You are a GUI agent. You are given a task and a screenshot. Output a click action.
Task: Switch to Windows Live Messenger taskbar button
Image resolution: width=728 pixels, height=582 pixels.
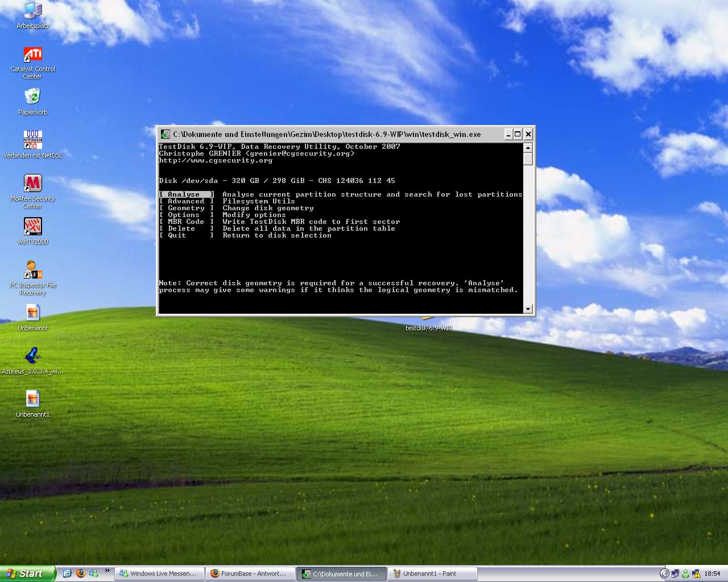160,573
